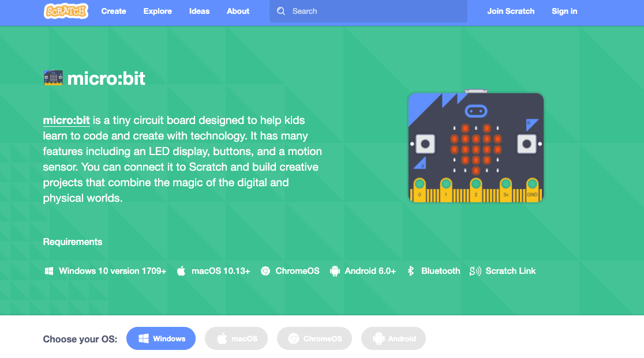Click the Requirements heading

pyautogui.click(x=73, y=242)
